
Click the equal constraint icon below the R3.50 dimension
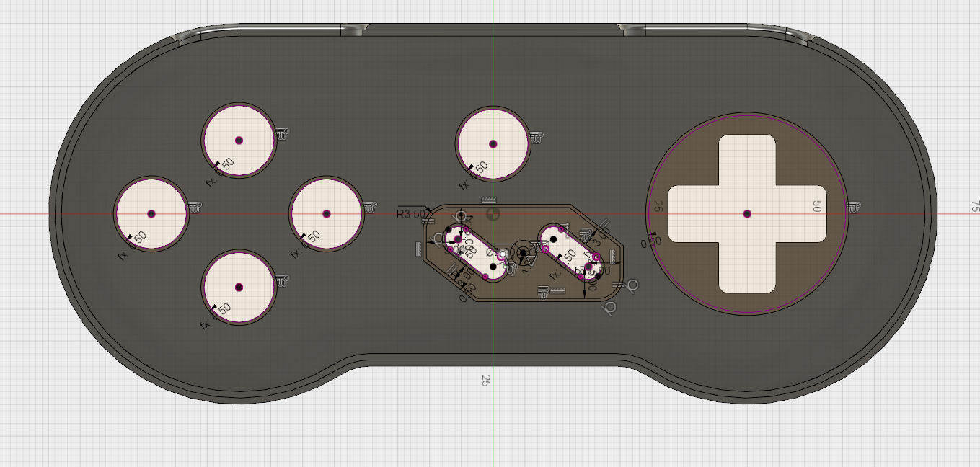point(428,220)
